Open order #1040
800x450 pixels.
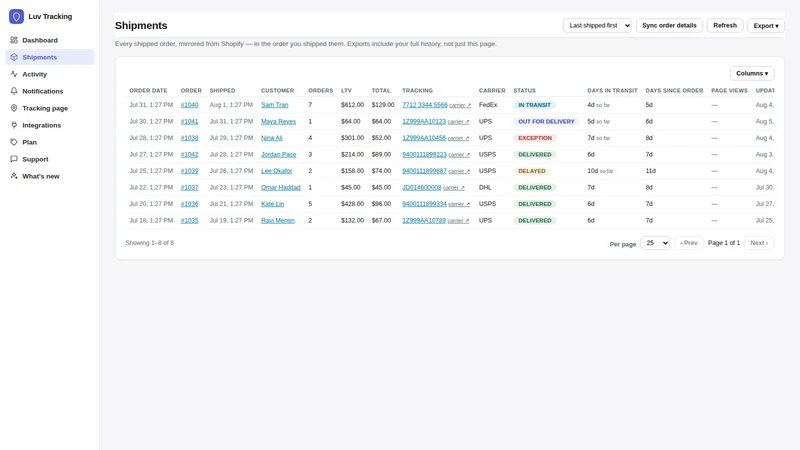tap(189, 105)
